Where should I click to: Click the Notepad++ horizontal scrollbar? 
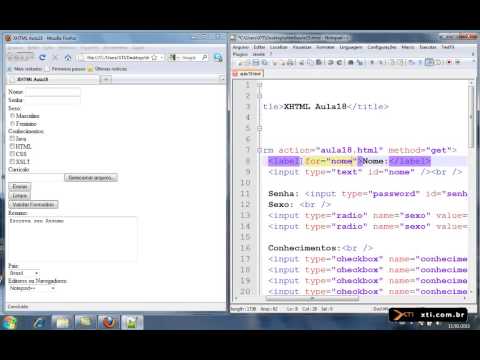pyautogui.click(x=313, y=299)
